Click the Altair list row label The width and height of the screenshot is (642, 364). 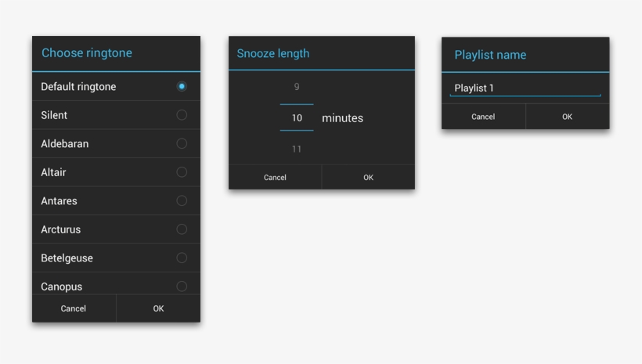(x=53, y=172)
